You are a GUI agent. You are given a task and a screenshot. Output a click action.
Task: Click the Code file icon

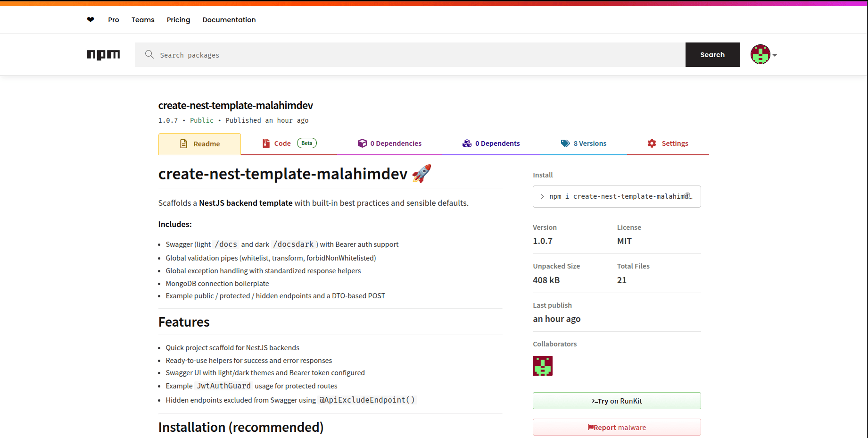click(266, 143)
